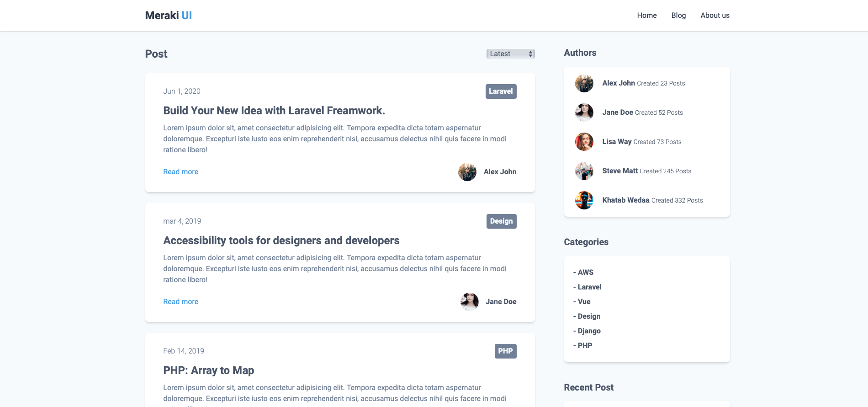This screenshot has width=868, height=407.
Task: Click Read more on the Laravel post
Action: point(180,172)
